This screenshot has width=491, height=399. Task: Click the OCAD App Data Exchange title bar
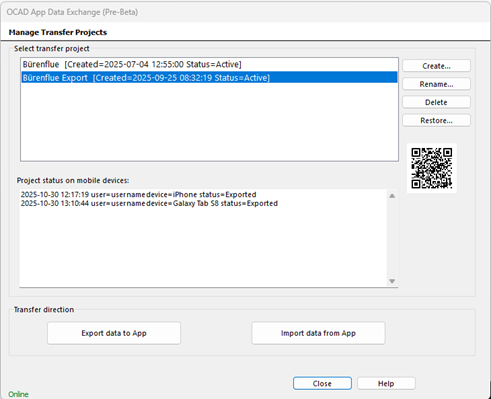click(x=245, y=12)
